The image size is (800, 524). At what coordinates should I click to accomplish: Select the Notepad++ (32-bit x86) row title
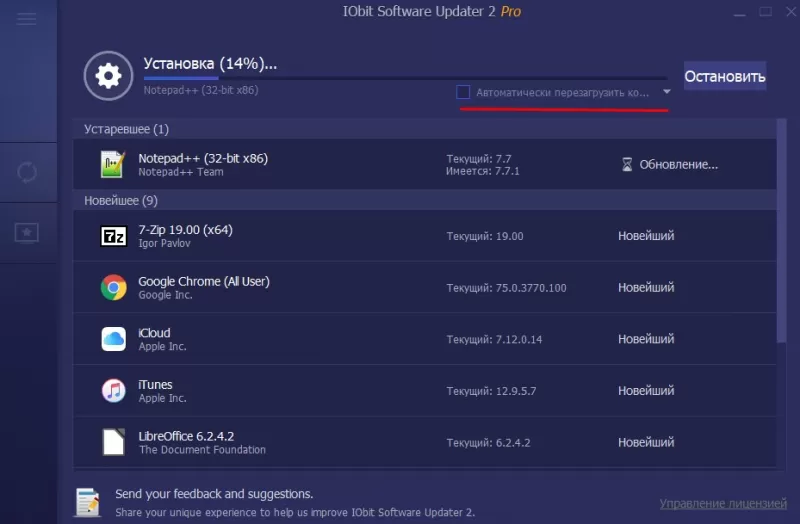[203, 158]
